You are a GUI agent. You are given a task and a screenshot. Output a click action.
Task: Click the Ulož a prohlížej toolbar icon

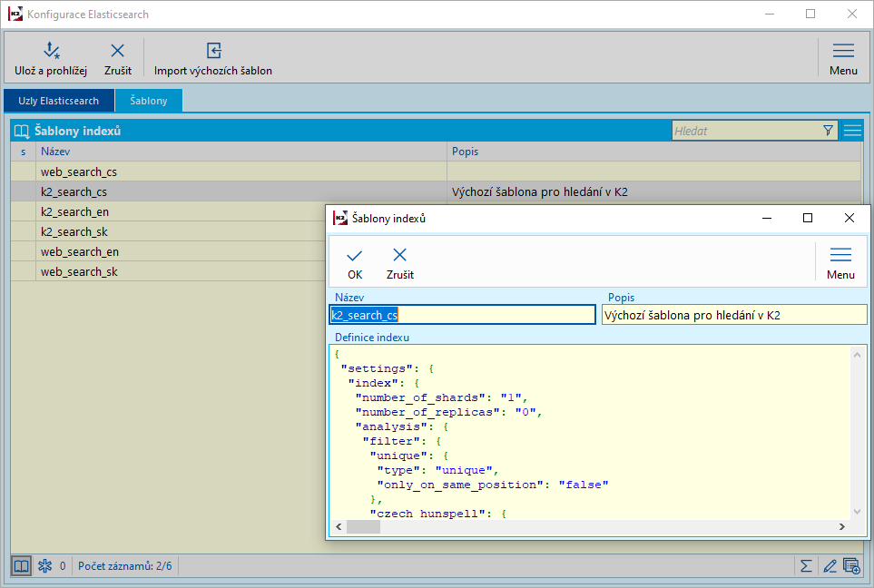(50, 52)
